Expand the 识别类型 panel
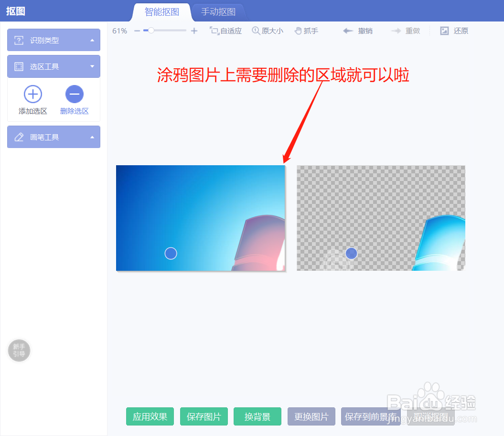This screenshot has height=436, width=504. coord(54,40)
